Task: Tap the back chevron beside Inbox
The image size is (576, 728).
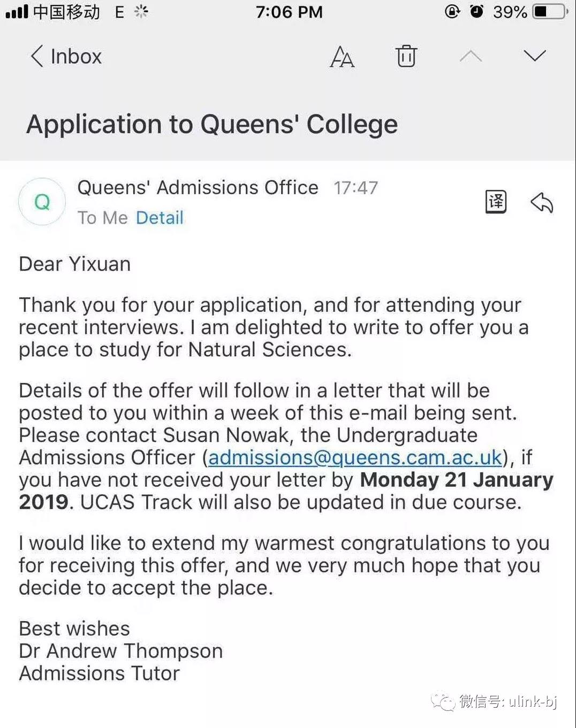Action: 36,56
